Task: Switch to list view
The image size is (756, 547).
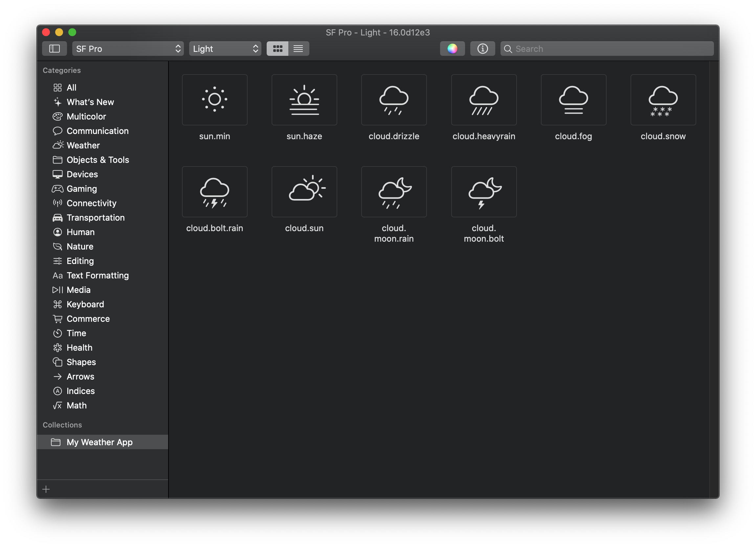Action: [298, 49]
